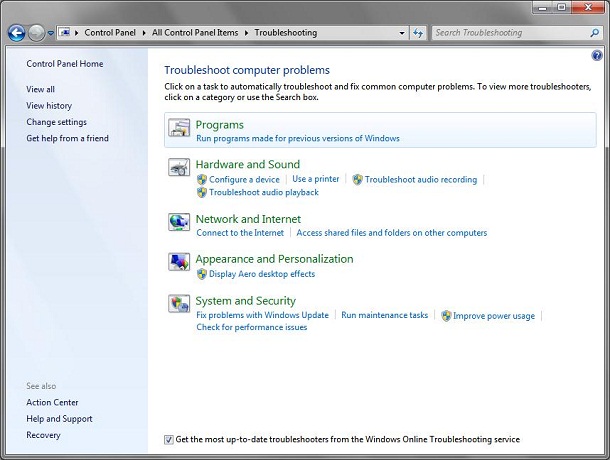This screenshot has width=610, height=460.
Task: Go to Control Panel Home
Action: pos(65,64)
